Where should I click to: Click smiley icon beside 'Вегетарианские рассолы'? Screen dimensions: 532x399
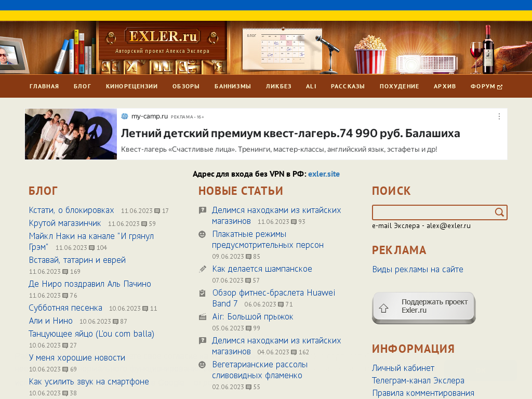[x=202, y=365]
